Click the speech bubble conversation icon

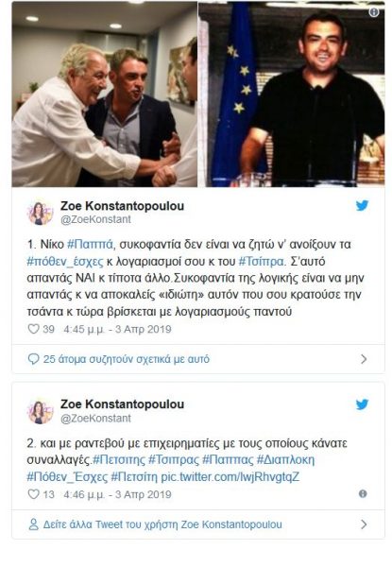pos(33,359)
